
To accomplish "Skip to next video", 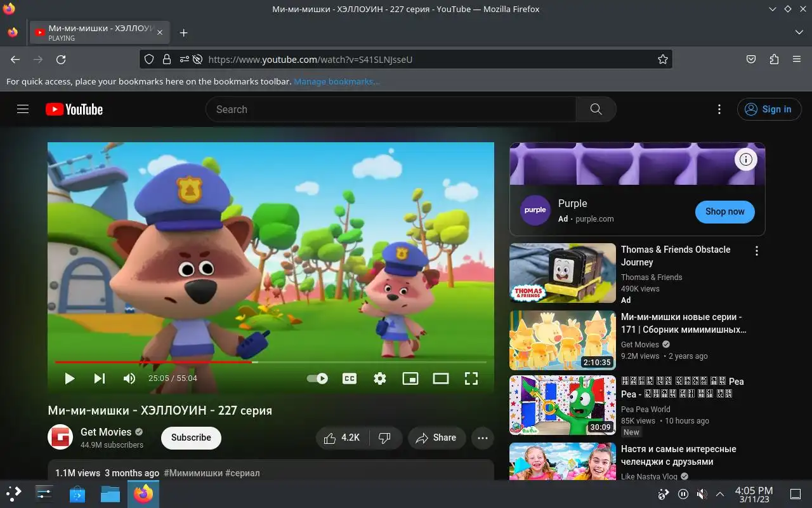I will pos(100,378).
